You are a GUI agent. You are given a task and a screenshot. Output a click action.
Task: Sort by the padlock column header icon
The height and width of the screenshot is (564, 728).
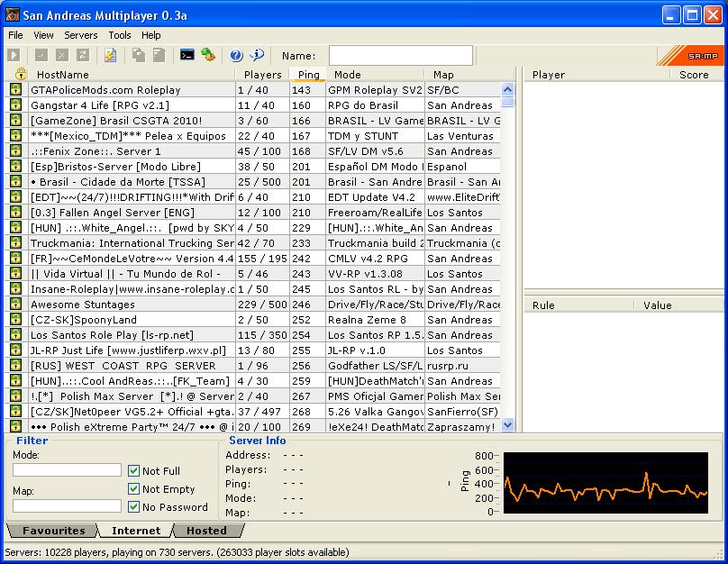coord(21,74)
